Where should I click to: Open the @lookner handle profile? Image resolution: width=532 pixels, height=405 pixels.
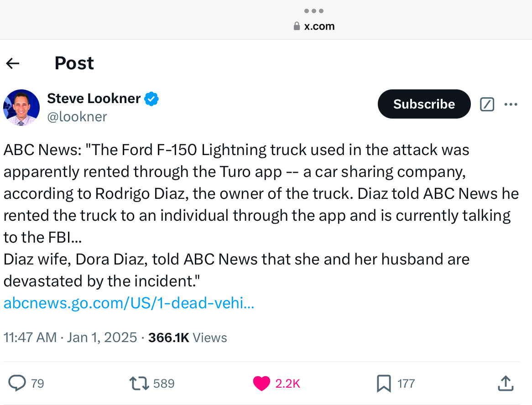coord(77,117)
